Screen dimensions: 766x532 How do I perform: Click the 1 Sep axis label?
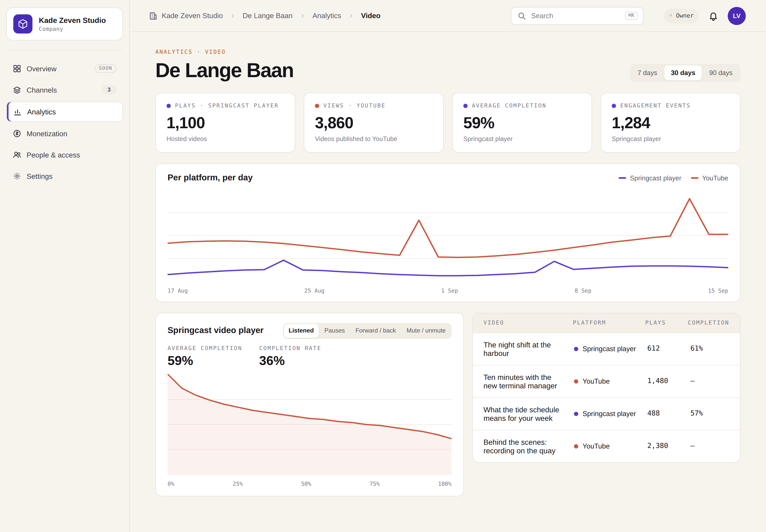tap(449, 291)
